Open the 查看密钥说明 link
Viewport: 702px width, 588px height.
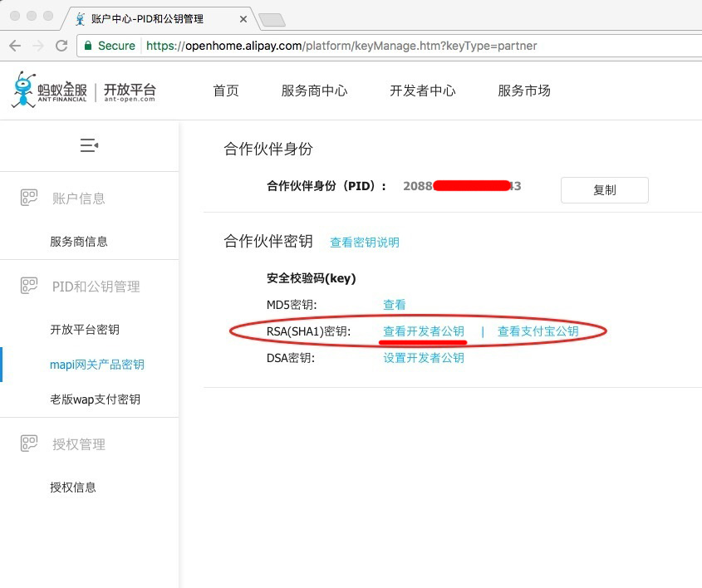click(x=365, y=243)
